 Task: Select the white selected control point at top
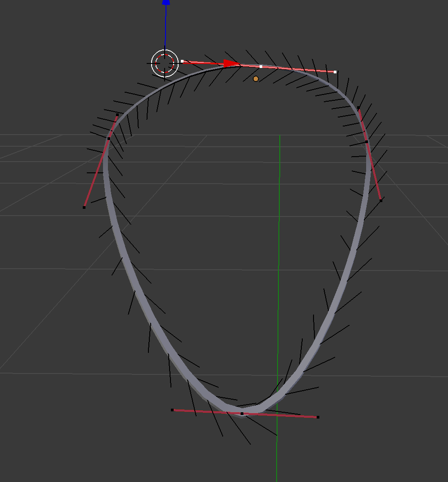[x=261, y=67]
